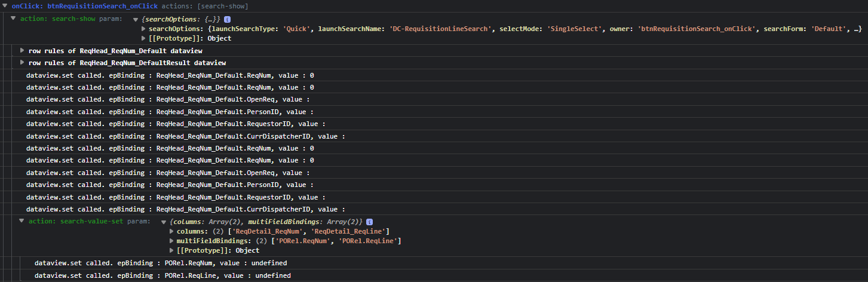
Task: Collapse the onClick btnRequisitionSearch_onClick group
Action: 5,6
